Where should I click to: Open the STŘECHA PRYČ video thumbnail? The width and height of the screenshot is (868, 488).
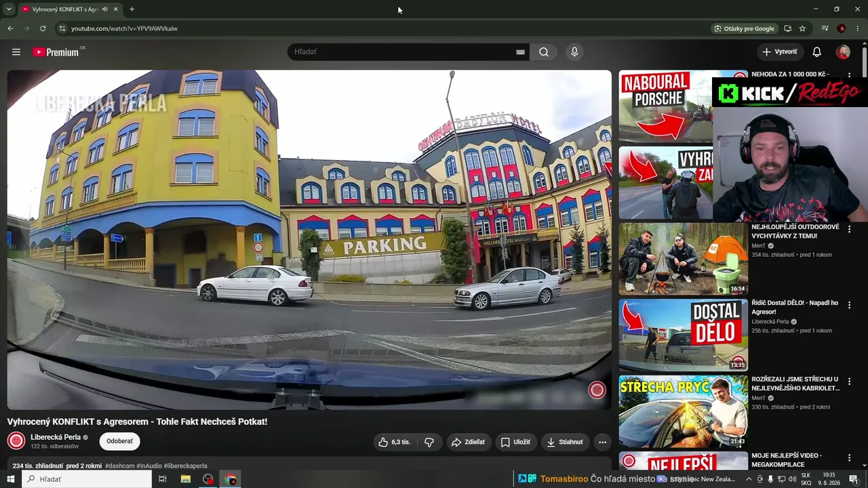pyautogui.click(x=683, y=411)
